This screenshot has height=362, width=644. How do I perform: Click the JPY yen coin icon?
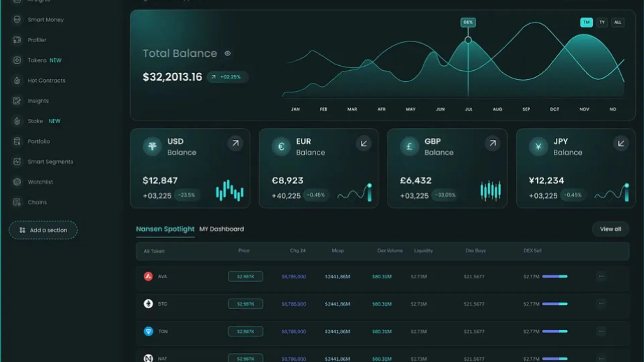pyautogui.click(x=538, y=146)
